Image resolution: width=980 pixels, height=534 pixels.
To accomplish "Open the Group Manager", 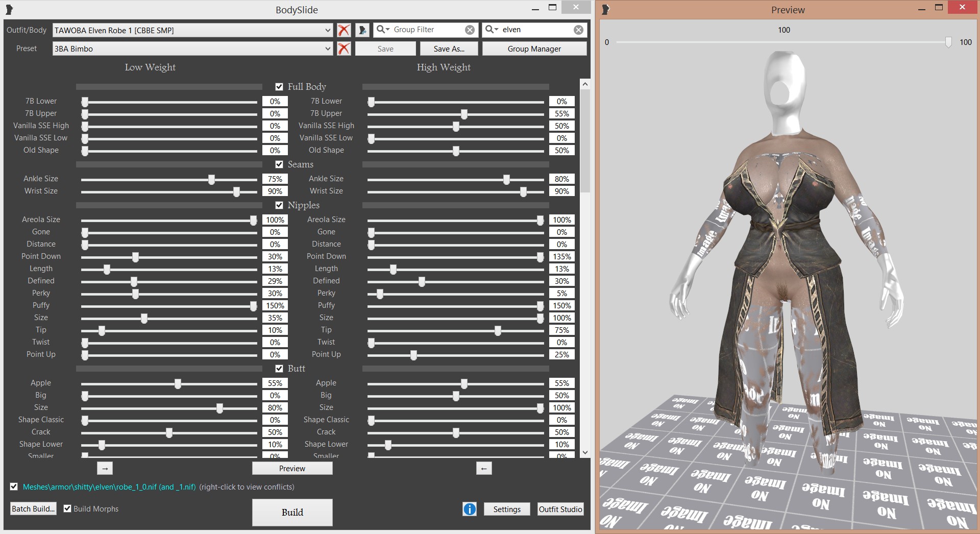I will 534,48.
